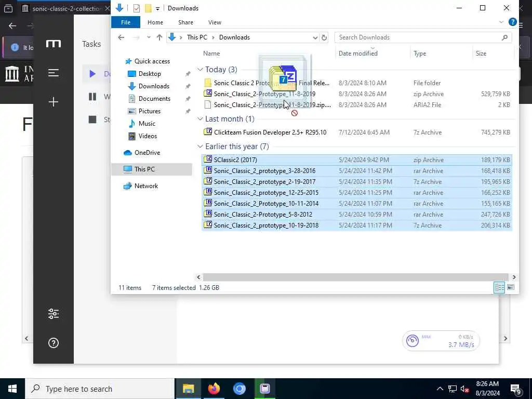The width and height of the screenshot is (532, 399).
Task: Open Music in navigation pane
Action: [147, 124]
